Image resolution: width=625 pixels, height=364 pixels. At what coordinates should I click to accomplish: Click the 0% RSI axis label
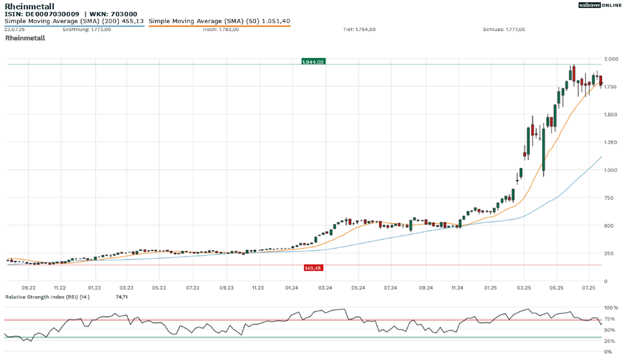[x=608, y=352]
